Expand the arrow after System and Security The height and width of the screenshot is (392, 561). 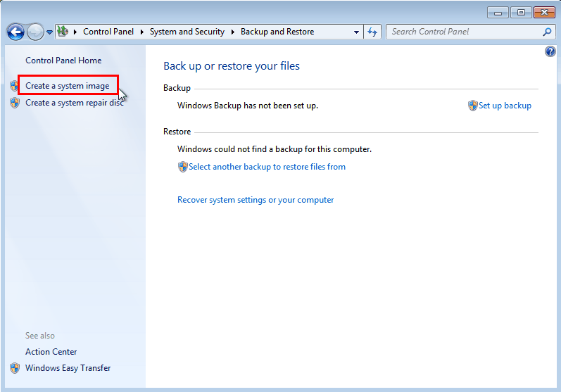click(232, 32)
